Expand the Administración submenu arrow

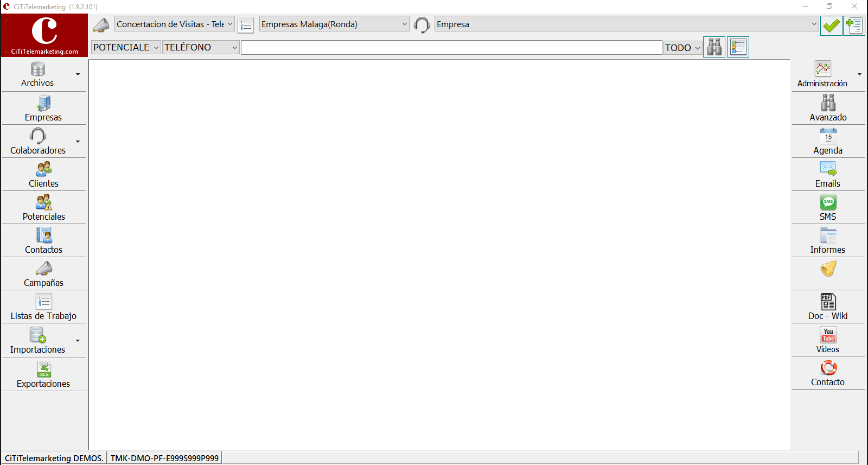[x=859, y=74]
